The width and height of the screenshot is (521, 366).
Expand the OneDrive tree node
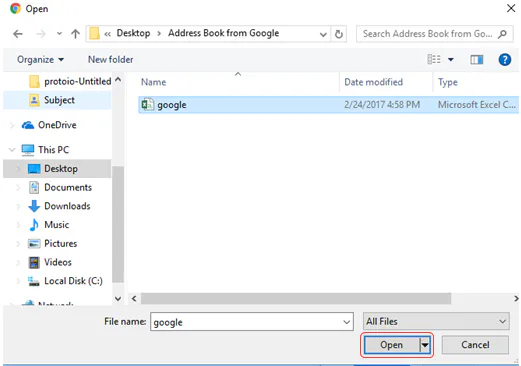12,125
